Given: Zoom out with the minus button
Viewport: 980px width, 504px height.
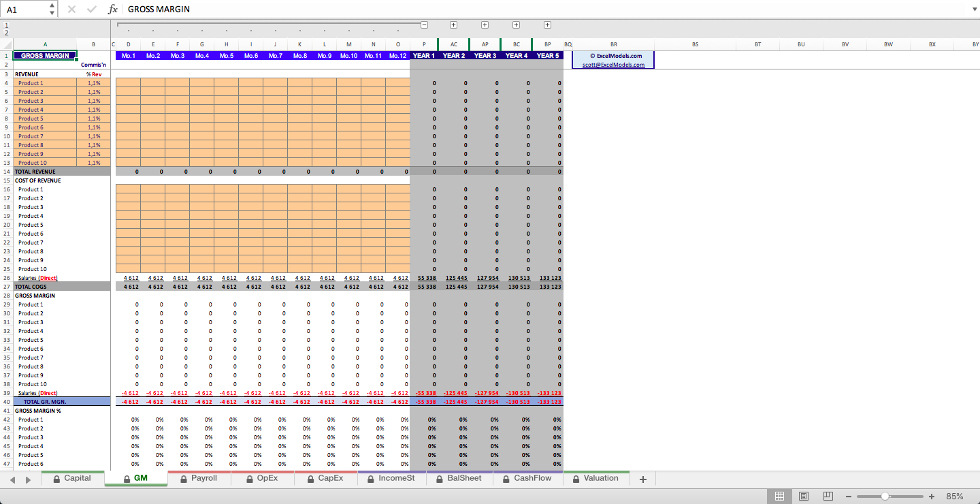Looking at the screenshot, I should click(849, 497).
